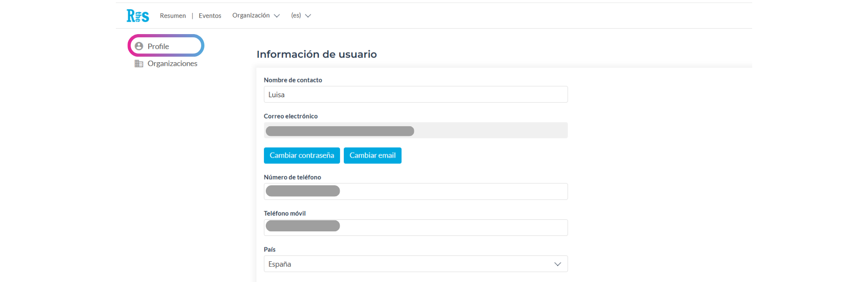Expand the Organización chevron arrow
The image size is (868, 282).
[277, 16]
